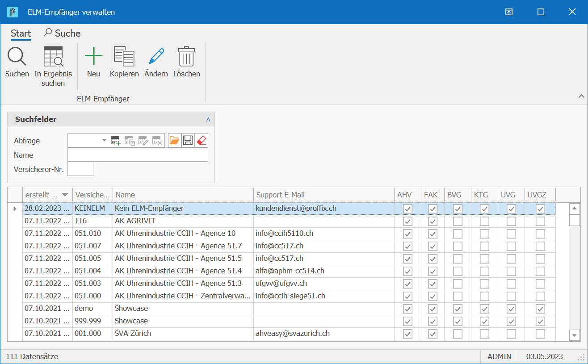Collapse the ribbon with the chevron

pos(581,96)
